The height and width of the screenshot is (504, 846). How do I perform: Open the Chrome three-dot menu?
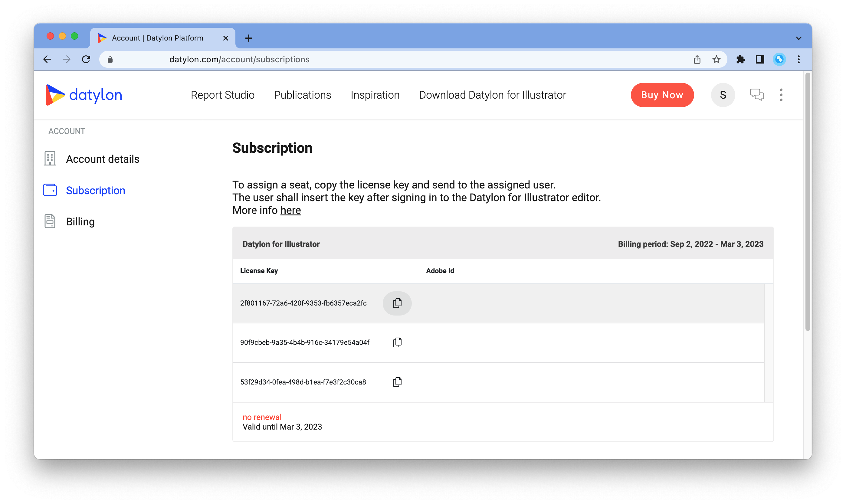(799, 59)
